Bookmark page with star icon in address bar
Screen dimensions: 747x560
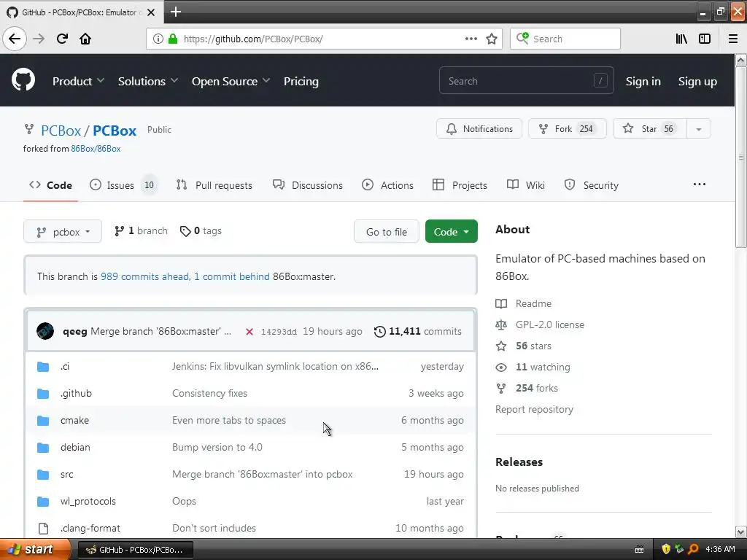492,39
